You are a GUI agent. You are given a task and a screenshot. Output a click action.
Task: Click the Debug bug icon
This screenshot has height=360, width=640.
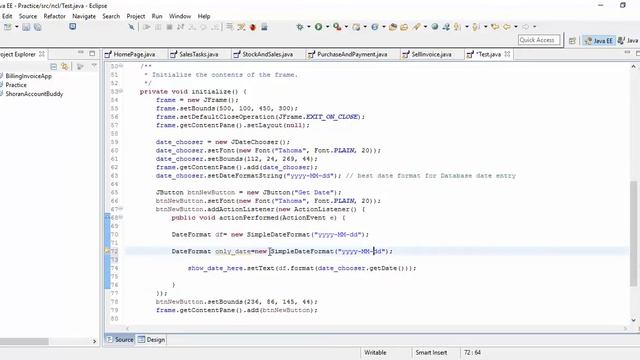[300, 27]
